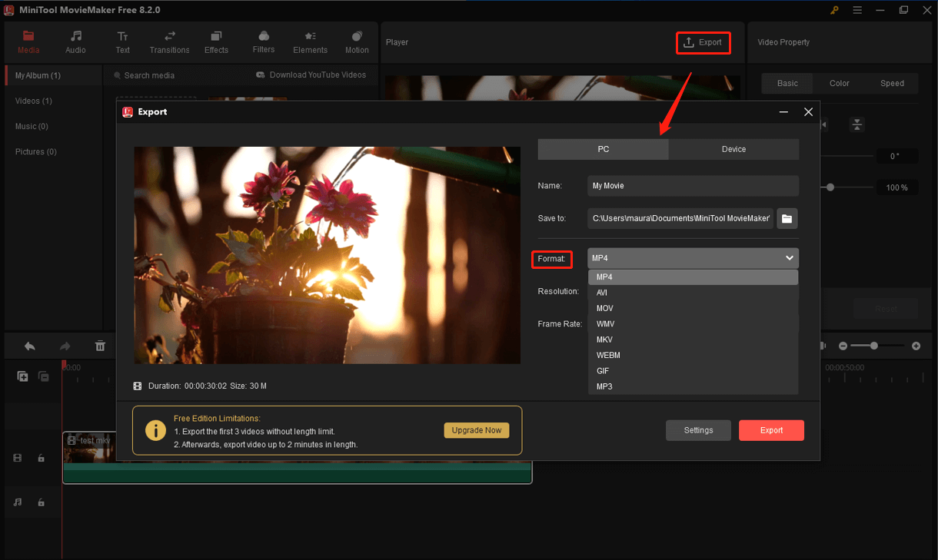Select the PC export tab

tap(603, 149)
